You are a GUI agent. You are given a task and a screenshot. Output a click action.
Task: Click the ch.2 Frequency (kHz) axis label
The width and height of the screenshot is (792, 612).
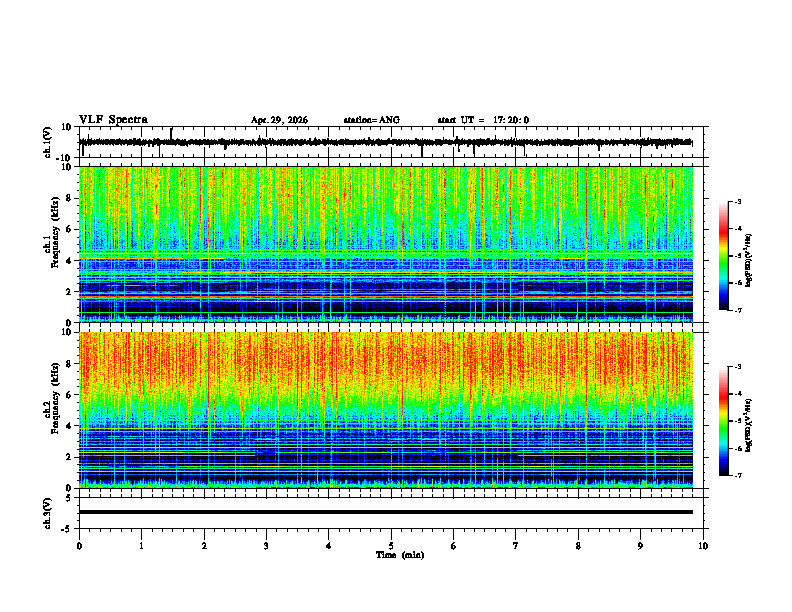pos(53,399)
